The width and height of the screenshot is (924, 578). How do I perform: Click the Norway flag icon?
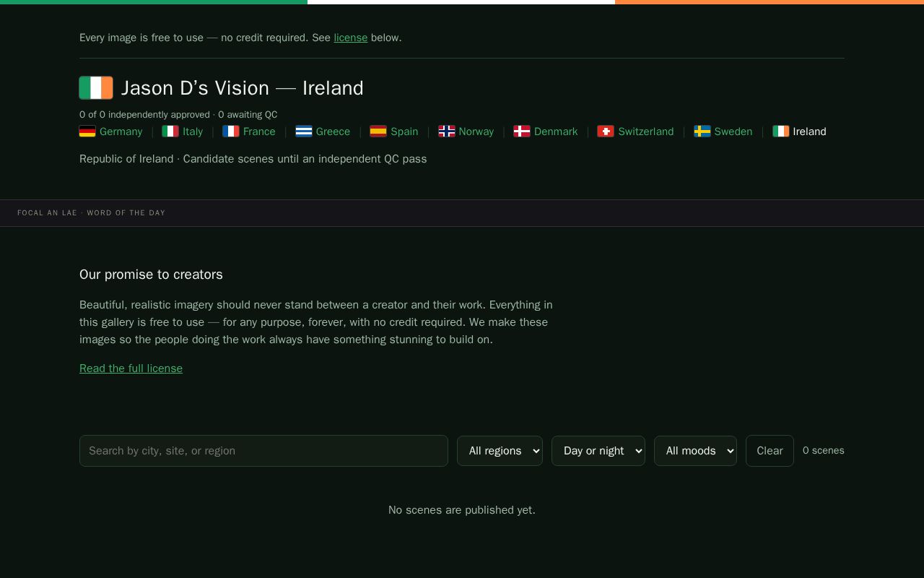tap(447, 131)
